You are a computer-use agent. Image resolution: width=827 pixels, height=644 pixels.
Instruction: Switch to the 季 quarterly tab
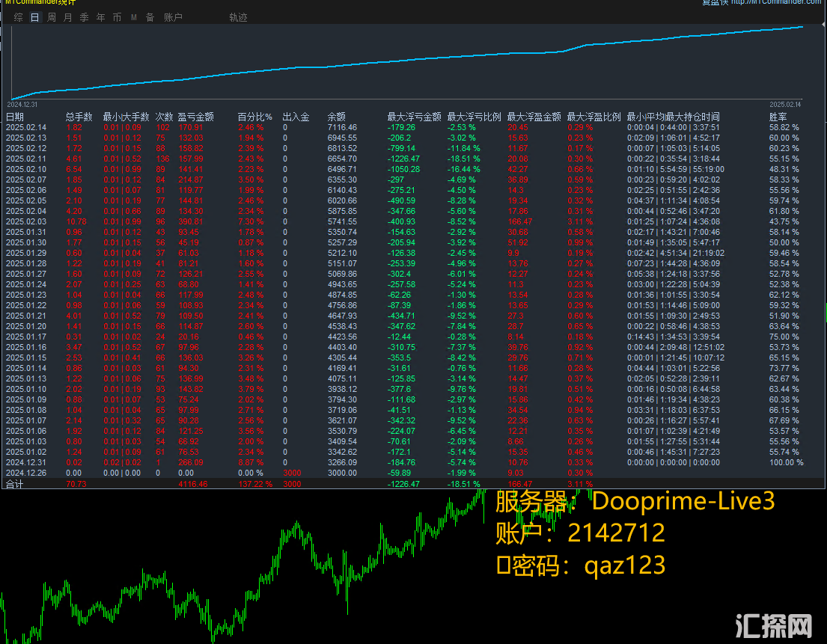pos(85,17)
